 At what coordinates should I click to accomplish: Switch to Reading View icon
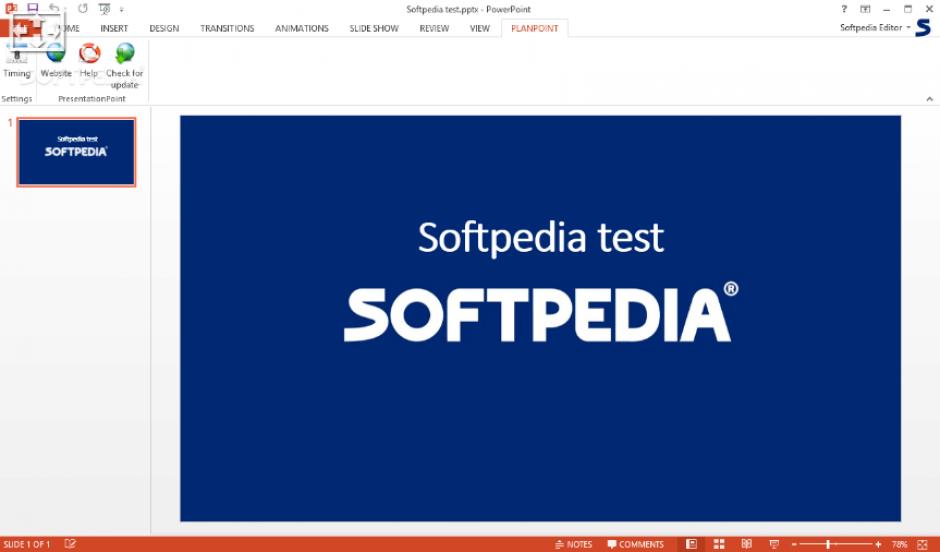(x=746, y=544)
